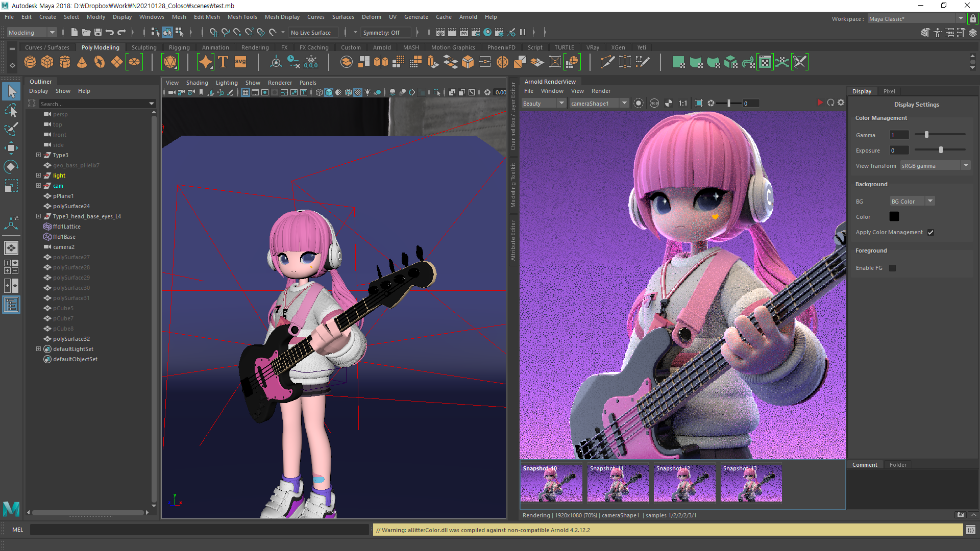Toggle RGB channel display in RenderView
The height and width of the screenshot is (551, 980).
(654, 103)
